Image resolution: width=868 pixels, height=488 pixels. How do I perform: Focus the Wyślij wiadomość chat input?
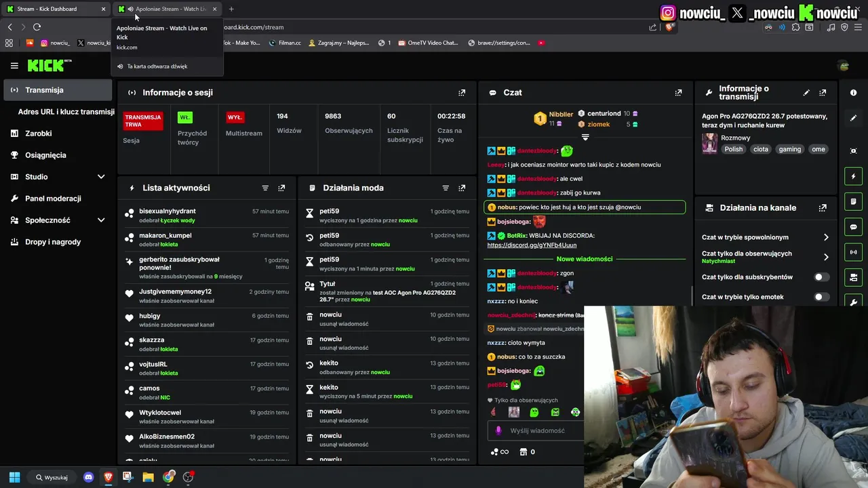pyautogui.click(x=537, y=430)
